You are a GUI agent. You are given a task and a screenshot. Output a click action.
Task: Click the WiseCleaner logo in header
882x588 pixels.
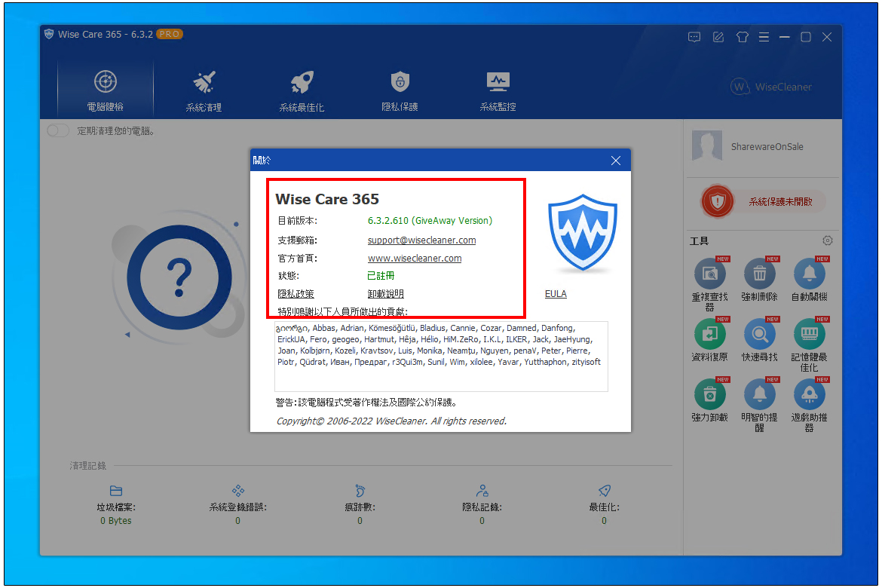pyautogui.click(x=771, y=87)
